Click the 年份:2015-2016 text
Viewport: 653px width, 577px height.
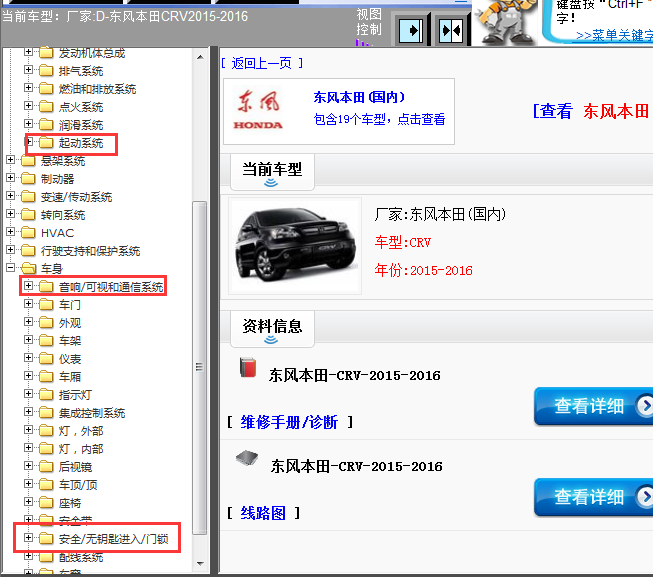pos(423,270)
